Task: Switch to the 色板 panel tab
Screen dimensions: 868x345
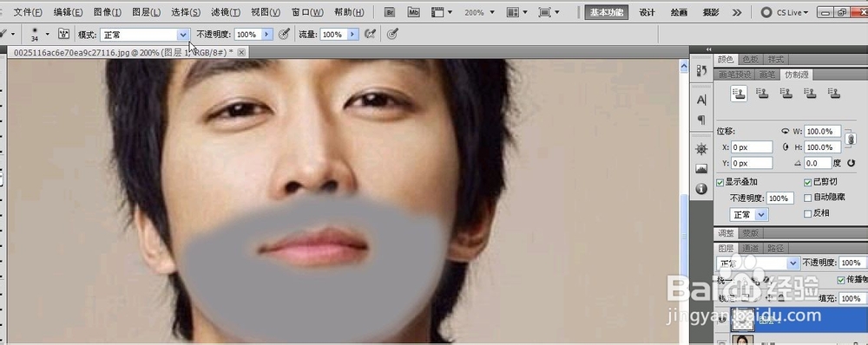Action: coord(750,60)
